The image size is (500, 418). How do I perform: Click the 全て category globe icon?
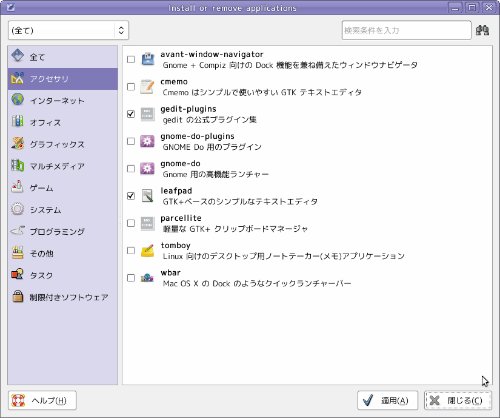[x=18, y=56]
